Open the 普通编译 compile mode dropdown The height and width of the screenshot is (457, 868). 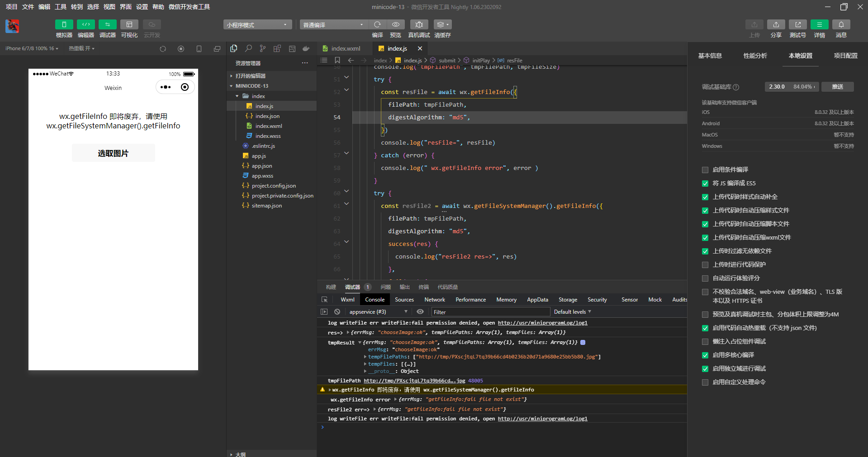(333, 25)
